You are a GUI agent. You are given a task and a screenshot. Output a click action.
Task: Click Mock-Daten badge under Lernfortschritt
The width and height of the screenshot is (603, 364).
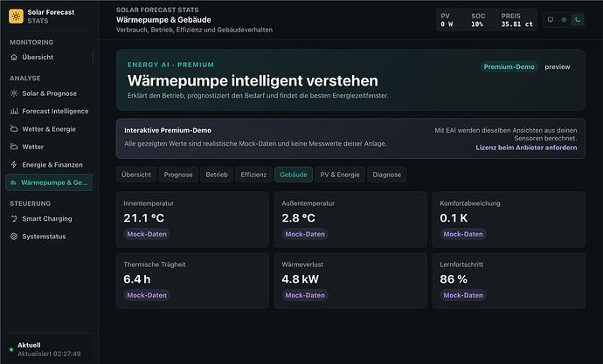[x=463, y=295]
